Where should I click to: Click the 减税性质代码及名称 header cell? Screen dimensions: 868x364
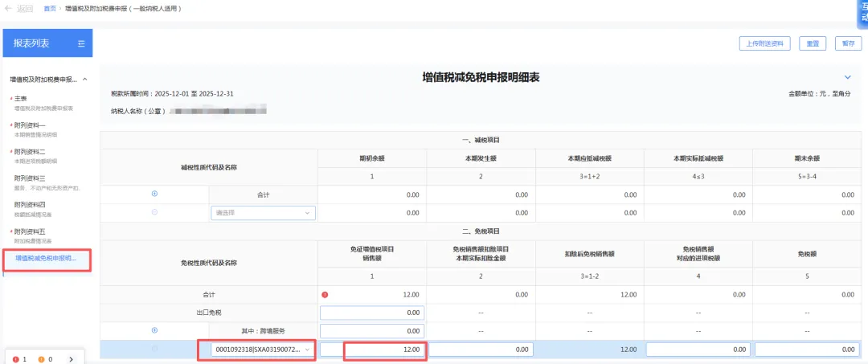click(209, 167)
